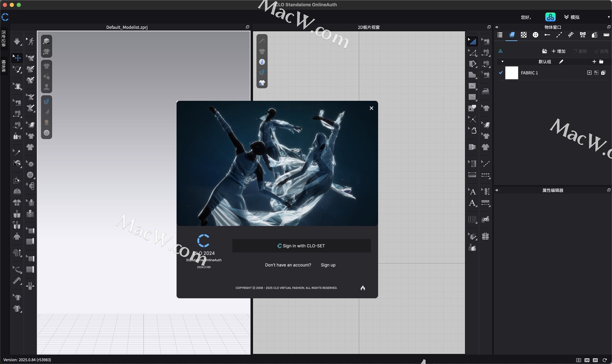Select the avatar walking motion tool
The image size is (612, 364).
(30, 41)
